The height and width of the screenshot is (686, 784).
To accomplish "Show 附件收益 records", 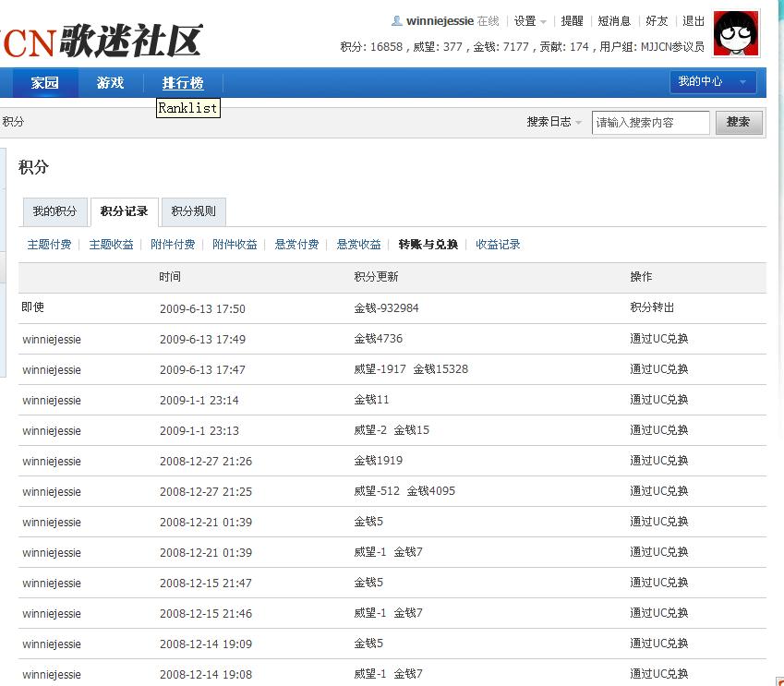I will point(235,245).
